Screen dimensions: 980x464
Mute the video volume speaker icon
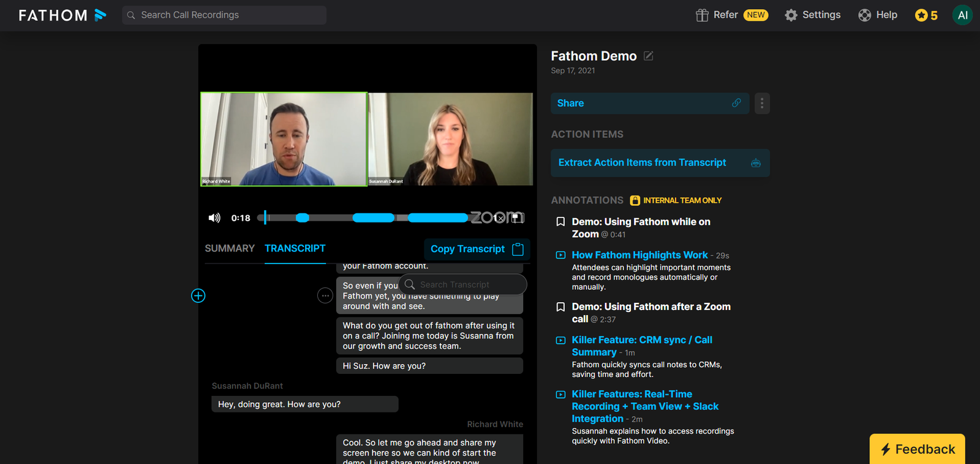(214, 218)
